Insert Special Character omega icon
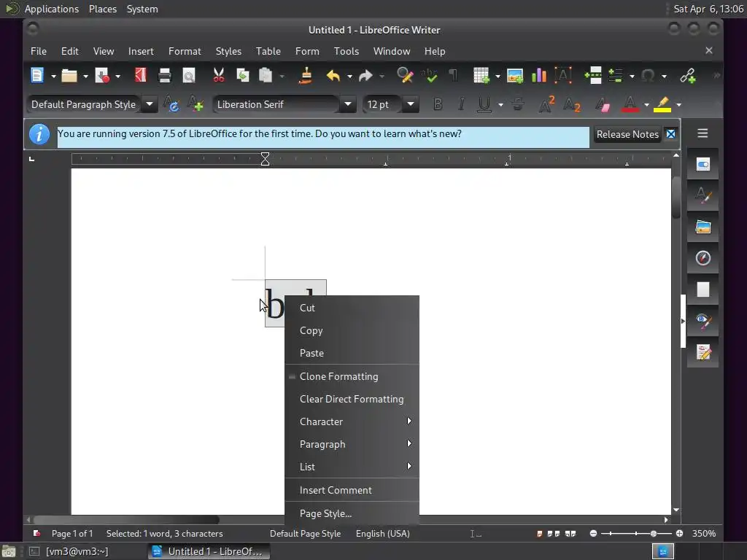The width and height of the screenshot is (747, 560). pyautogui.click(x=648, y=76)
